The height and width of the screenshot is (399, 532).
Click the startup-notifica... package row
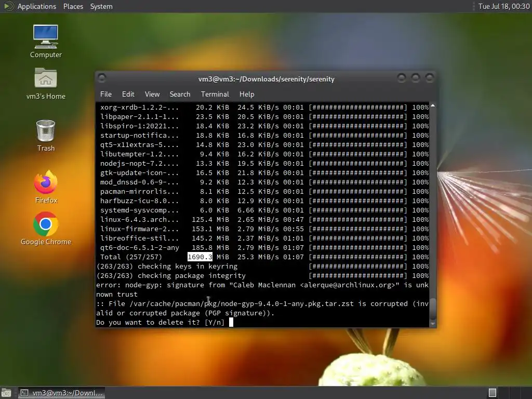coord(264,136)
